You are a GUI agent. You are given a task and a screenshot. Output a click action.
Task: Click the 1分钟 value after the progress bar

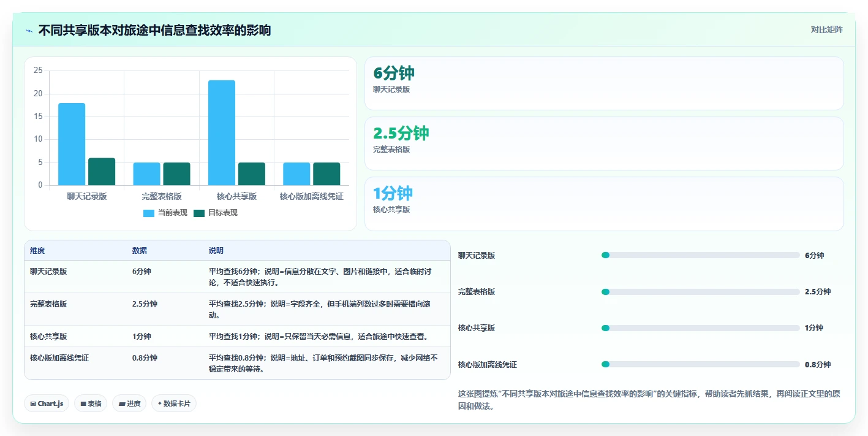(x=814, y=328)
